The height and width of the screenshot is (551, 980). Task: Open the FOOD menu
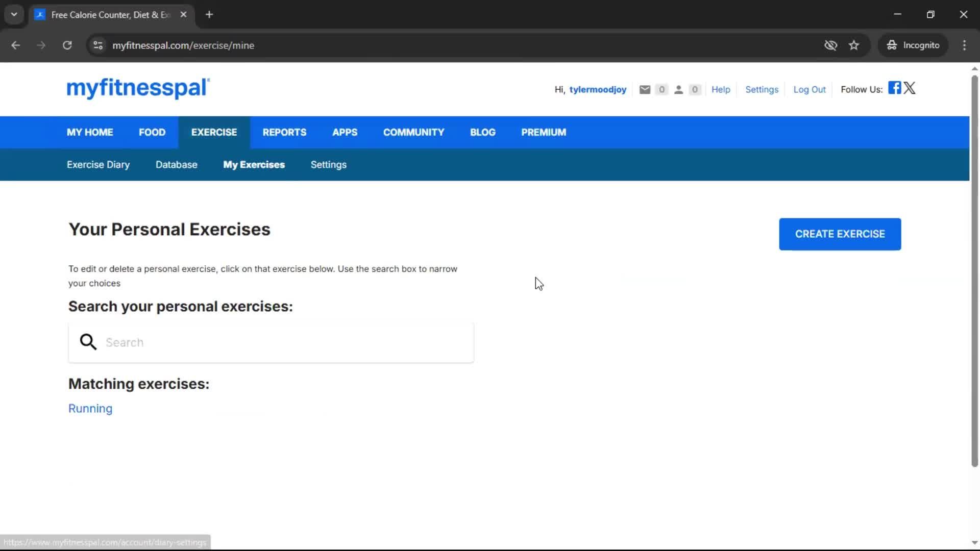152,132
